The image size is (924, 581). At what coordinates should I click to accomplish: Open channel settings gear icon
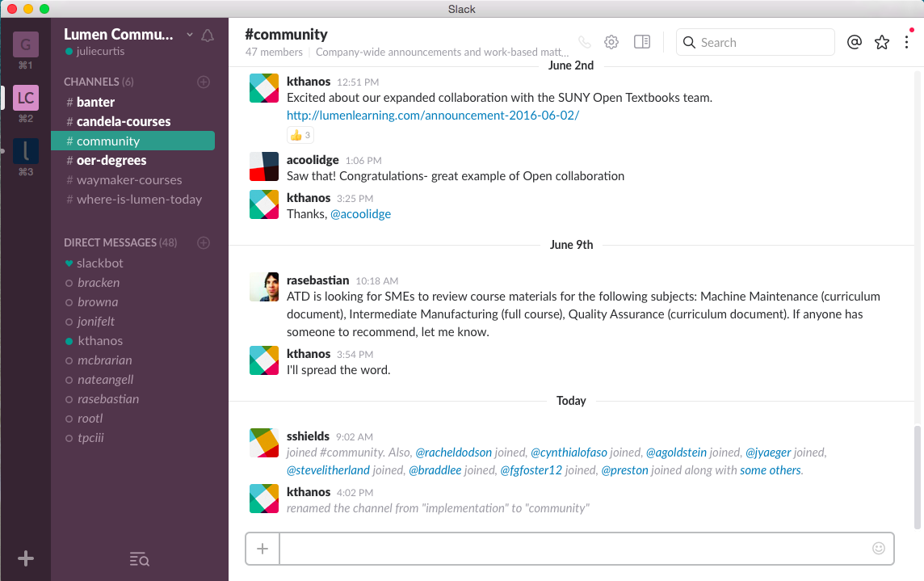(611, 42)
